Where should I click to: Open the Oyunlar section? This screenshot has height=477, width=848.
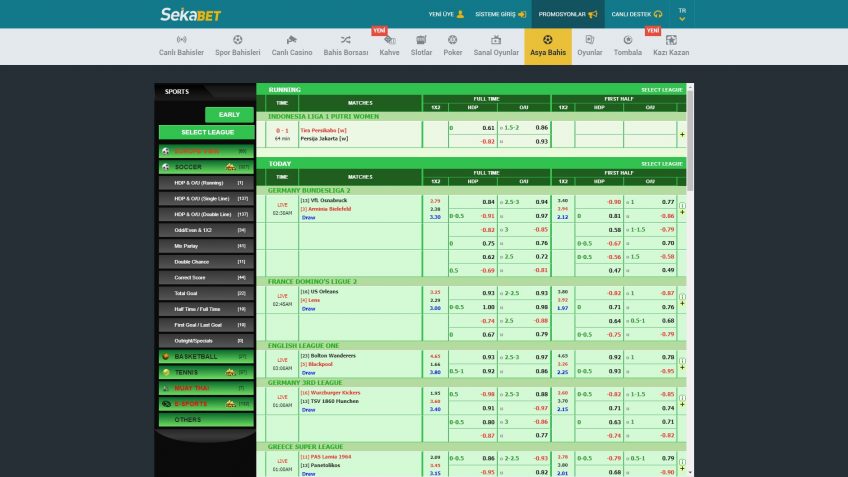point(589,46)
